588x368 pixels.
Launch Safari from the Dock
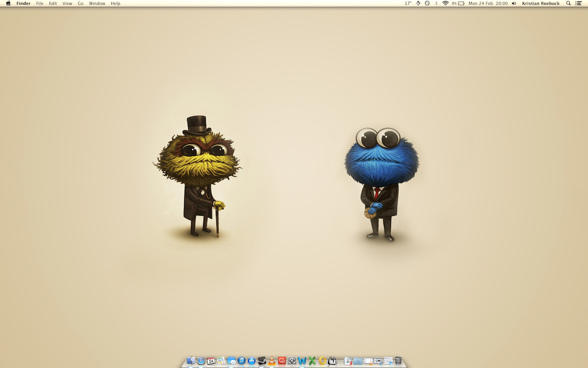201,360
